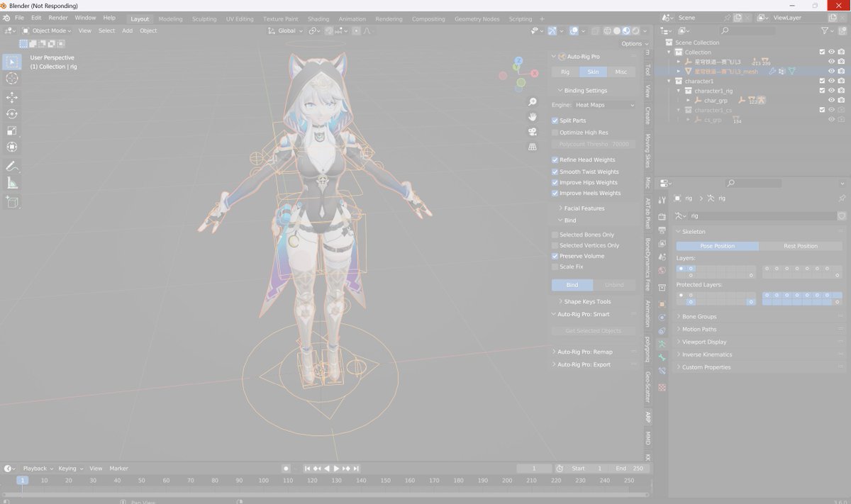This screenshot has height=504, width=851.
Task: Activate the Cursor tool
Action: (11, 79)
